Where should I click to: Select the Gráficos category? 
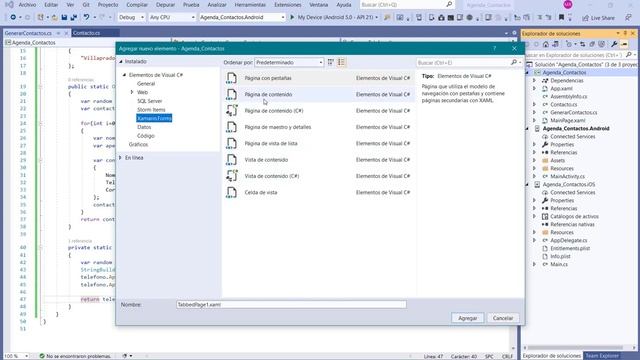[138, 144]
